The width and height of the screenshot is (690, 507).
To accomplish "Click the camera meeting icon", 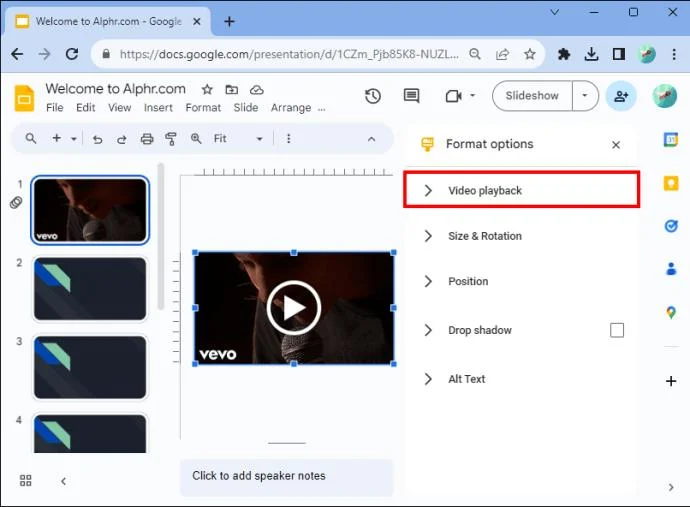I will (x=453, y=96).
